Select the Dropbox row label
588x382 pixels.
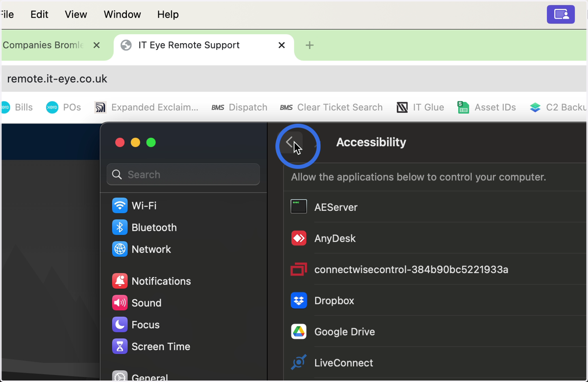point(334,301)
